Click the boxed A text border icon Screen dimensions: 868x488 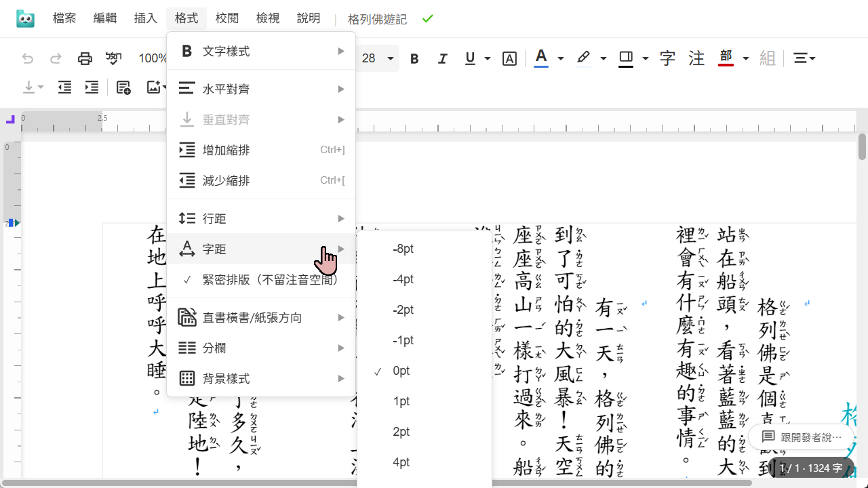click(x=509, y=59)
